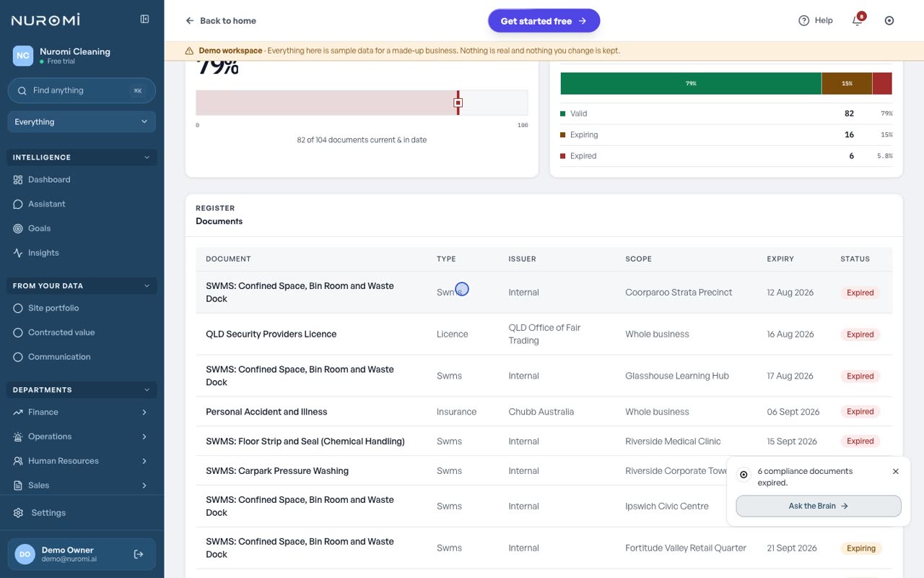
Task: Expand the Operations department
Action: tap(82, 436)
